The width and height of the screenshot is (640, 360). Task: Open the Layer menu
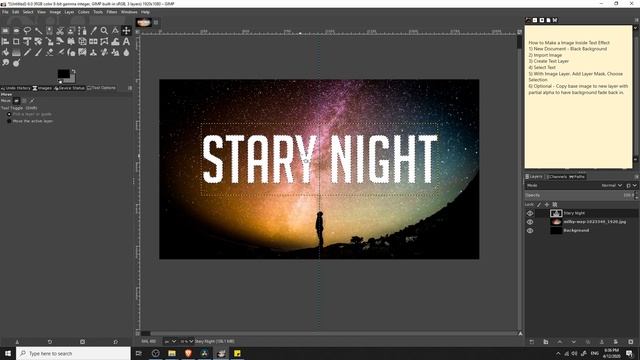[69, 12]
